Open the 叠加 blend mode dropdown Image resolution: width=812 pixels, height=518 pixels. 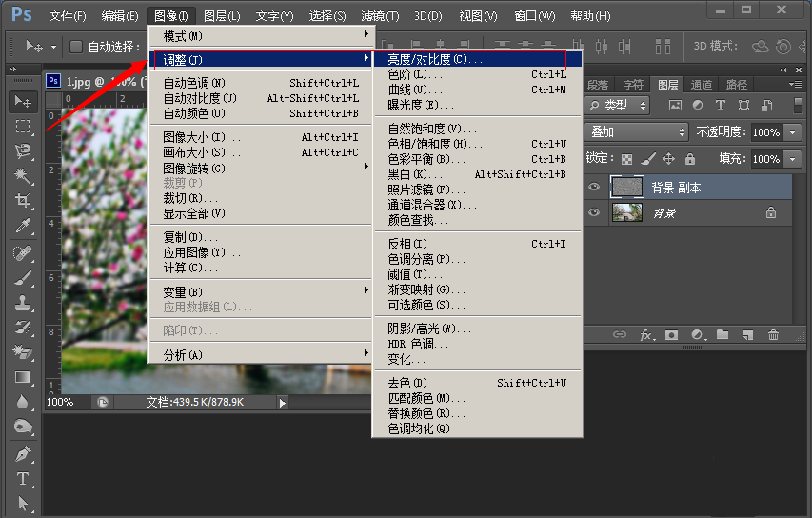636,132
